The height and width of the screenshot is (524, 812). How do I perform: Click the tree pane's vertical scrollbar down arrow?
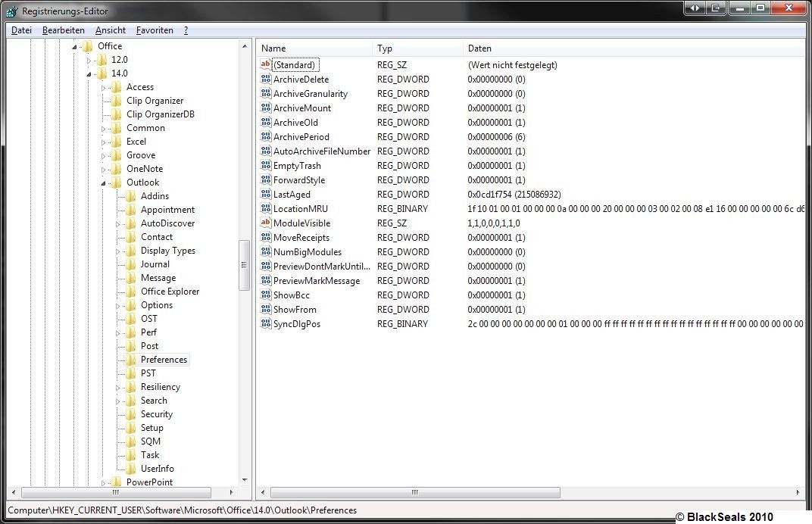coord(244,479)
